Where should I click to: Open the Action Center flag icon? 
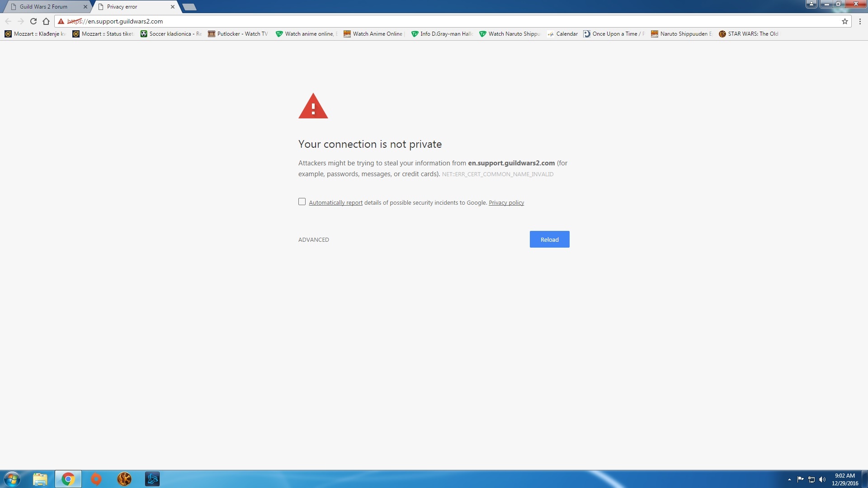click(x=801, y=479)
